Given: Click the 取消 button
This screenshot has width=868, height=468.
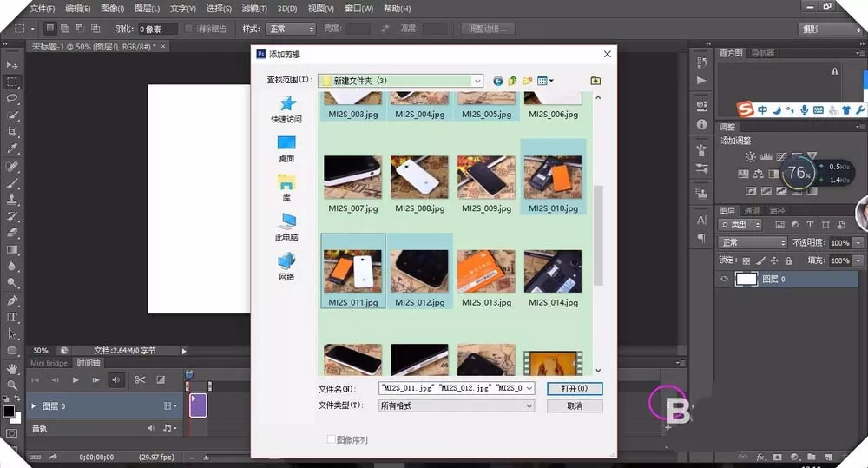Looking at the screenshot, I should (x=575, y=406).
